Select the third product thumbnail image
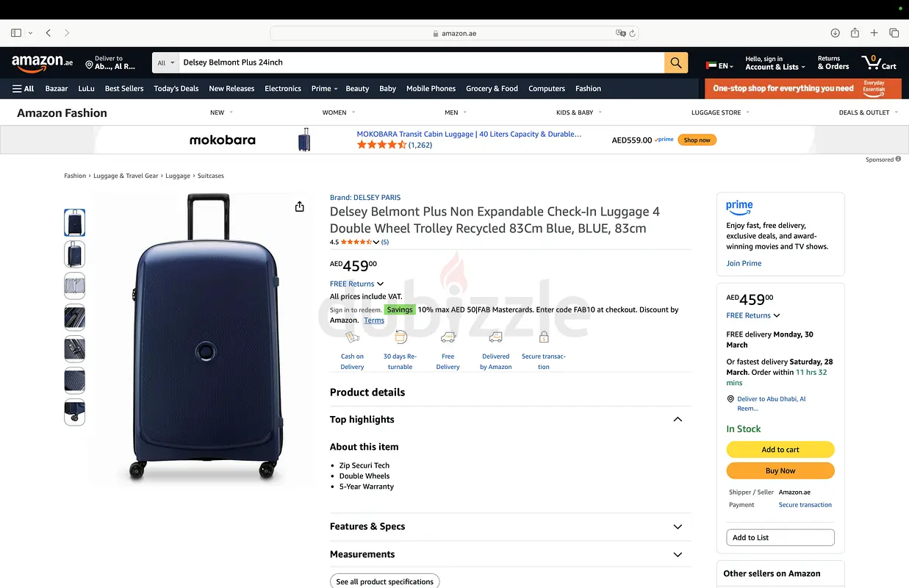This screenshot has height=588, width=909. 75,286
